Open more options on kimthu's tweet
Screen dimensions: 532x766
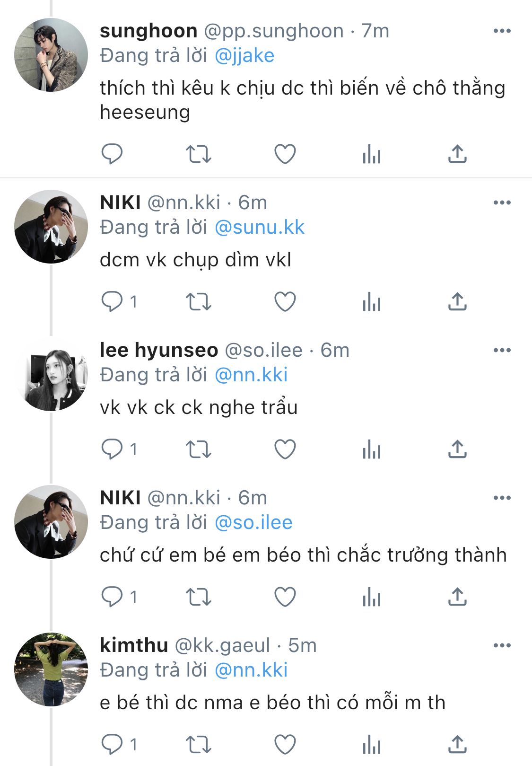click(x=502, y=646)
